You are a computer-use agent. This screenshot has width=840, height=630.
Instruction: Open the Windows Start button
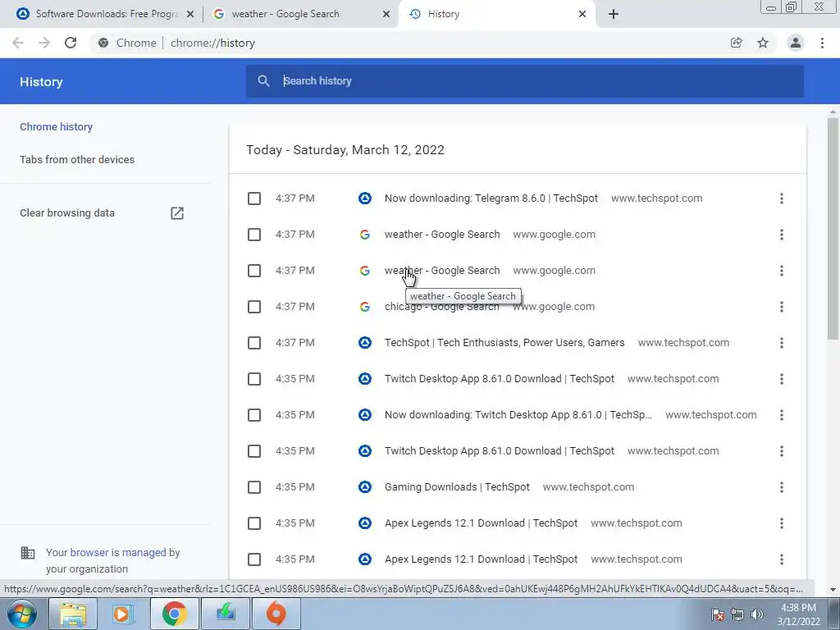click(22, 614)
